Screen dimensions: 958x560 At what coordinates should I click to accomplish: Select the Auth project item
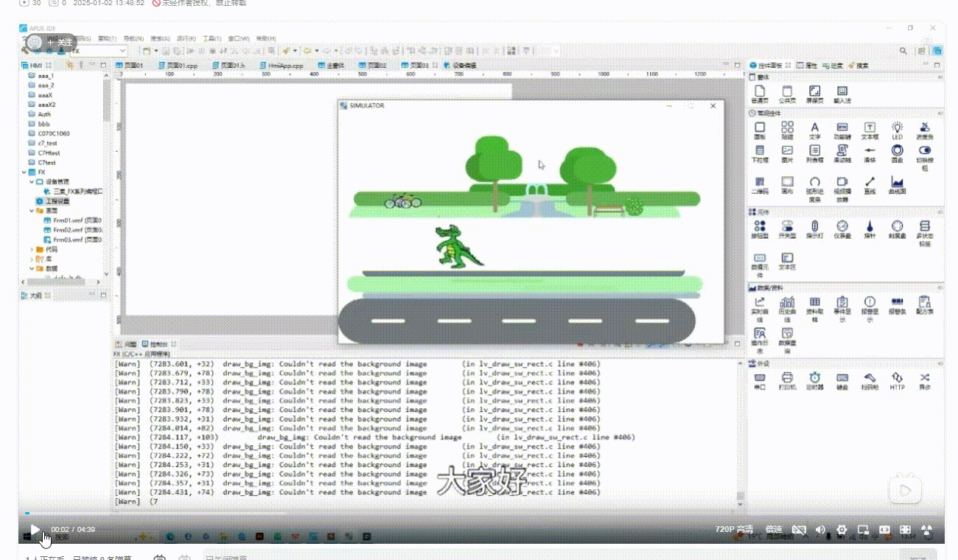pyautogui.click(x=40, y=114)
